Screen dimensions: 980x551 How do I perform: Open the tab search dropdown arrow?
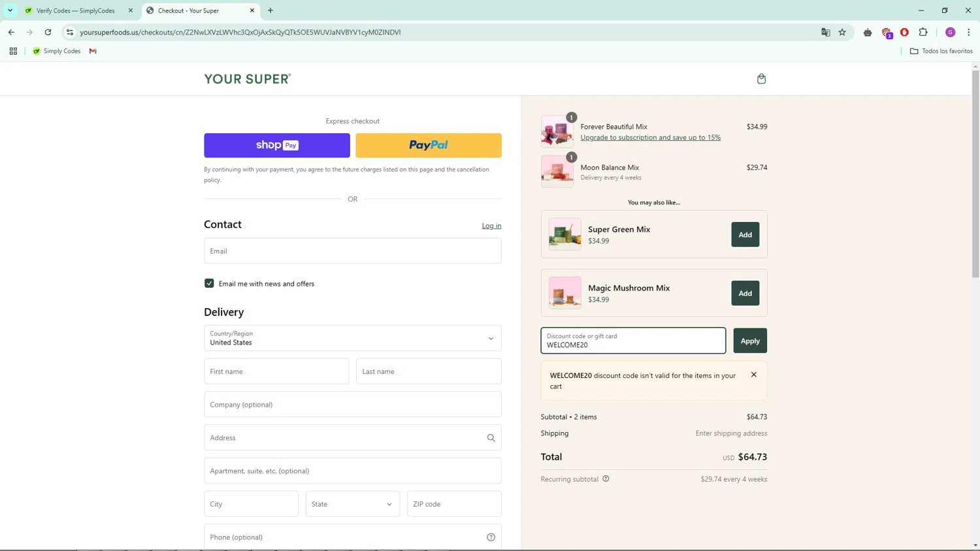click(10, 10)
